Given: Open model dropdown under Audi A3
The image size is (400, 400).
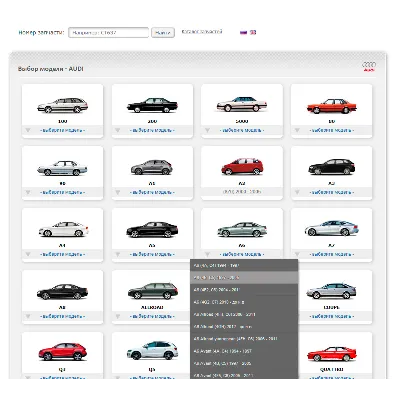Looking at the screenshot, I should [x=332, y=192].
